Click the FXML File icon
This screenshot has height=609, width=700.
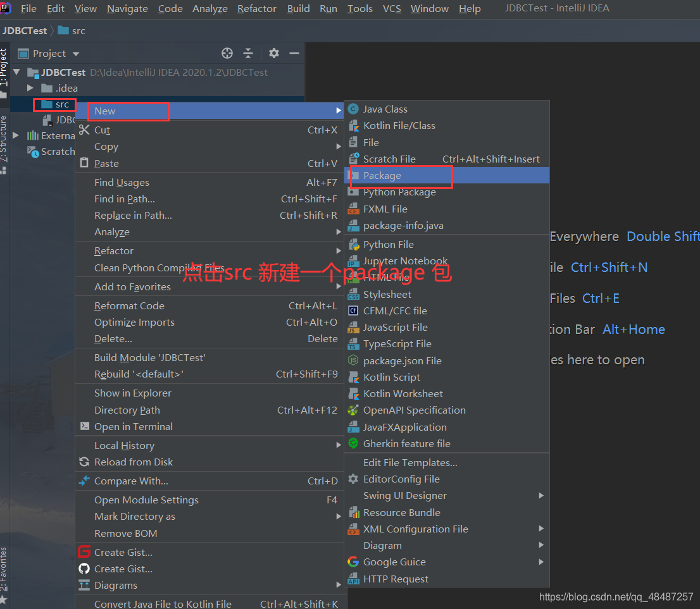coord(353,209)
